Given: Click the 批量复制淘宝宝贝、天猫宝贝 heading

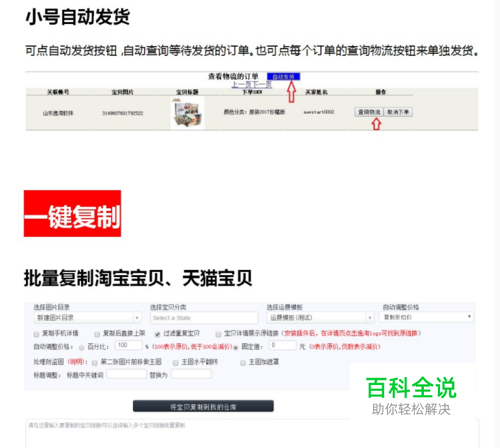Looking at the screenshot, I should click(x=138, y=278).
